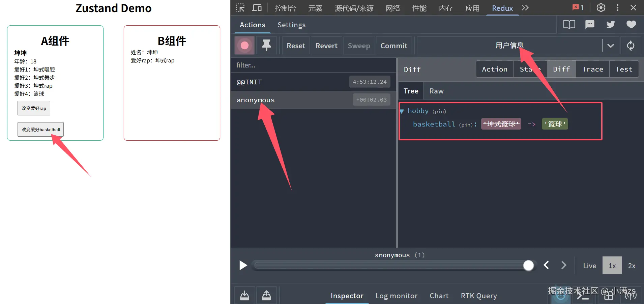Open the 应用 tab

472,8
